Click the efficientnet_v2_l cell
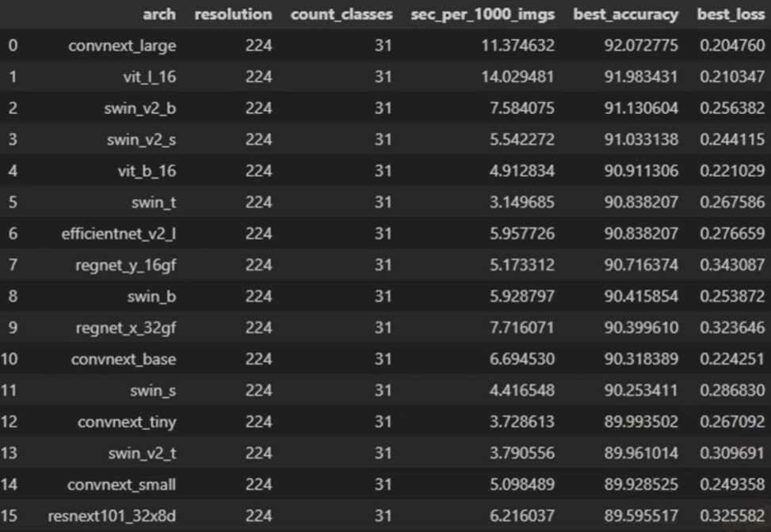 (119, 234)
